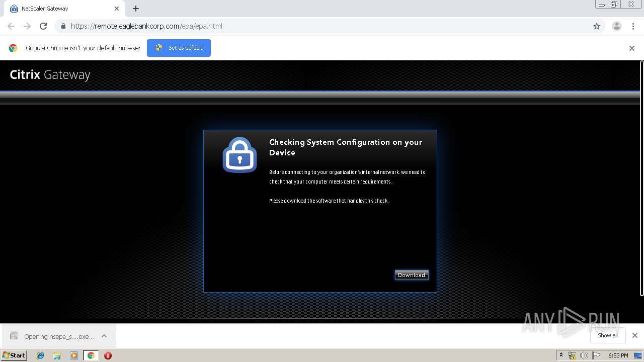
Task: Click the Download button in the dialog
Action: click(x=412, y=275)
